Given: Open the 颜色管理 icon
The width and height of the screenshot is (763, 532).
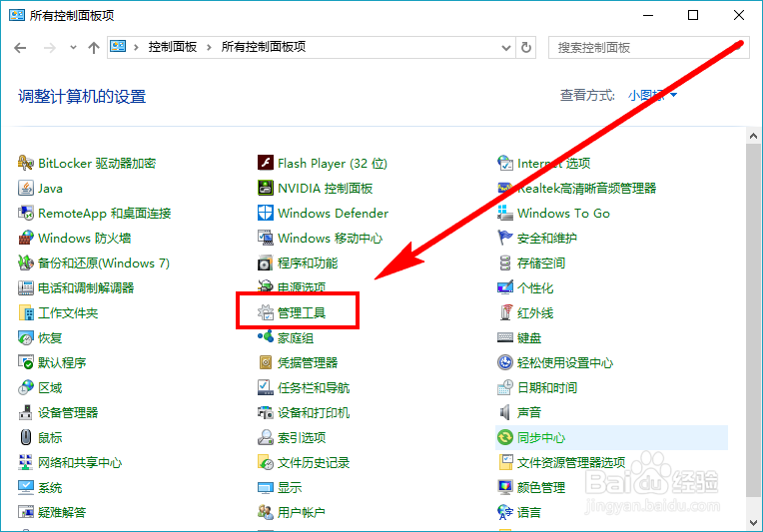Looking at the screenshot, I should [x=505, y=487].
